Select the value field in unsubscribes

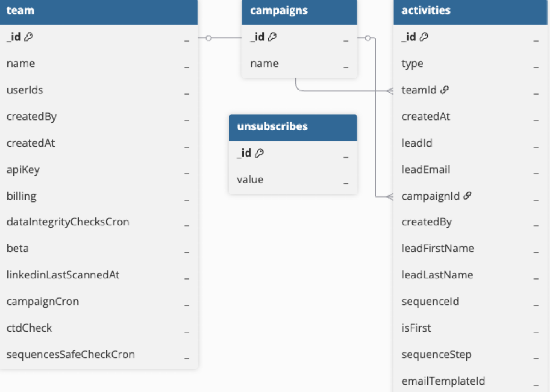click(x=250, y=180)
